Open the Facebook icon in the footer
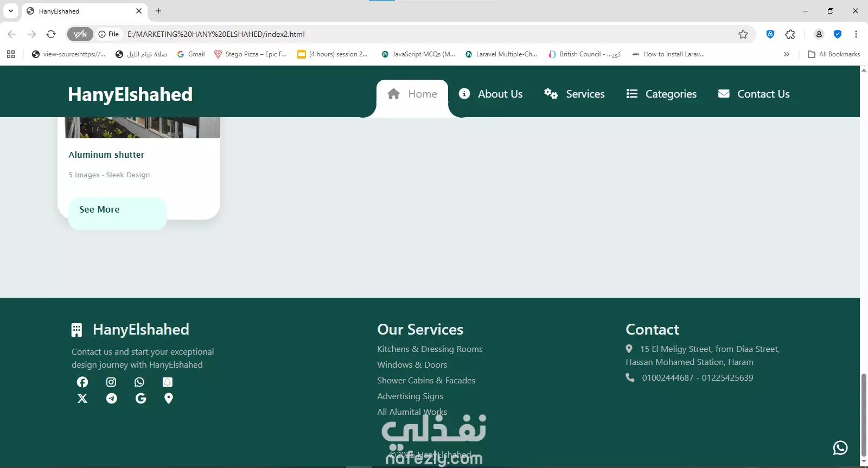Image resolution: width=868 pixels, height=468 pixels. [x=82, y=382]
